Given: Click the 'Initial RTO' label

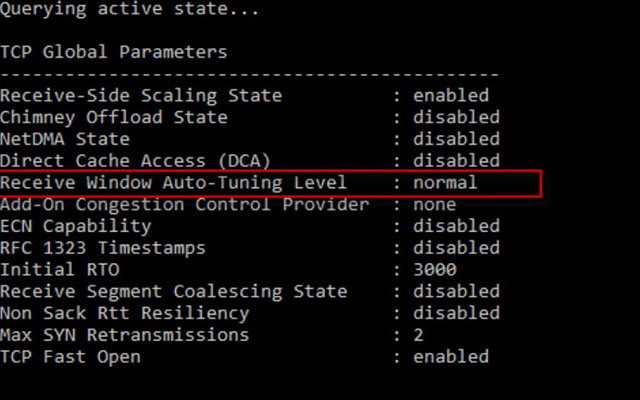Looking at the screenshot, I should tap(60, 270).
